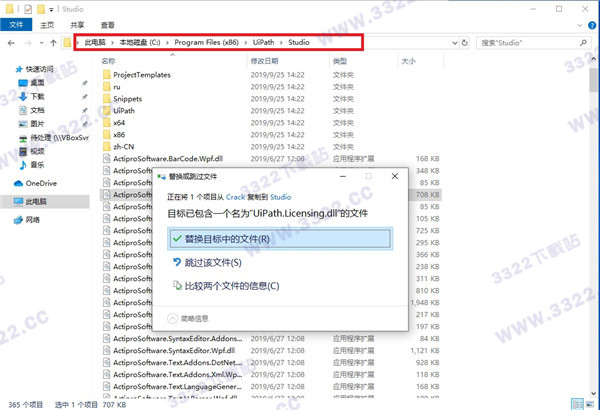
Task: Collapse details with 简略信息 expander
Action: (x=188, y=319)
